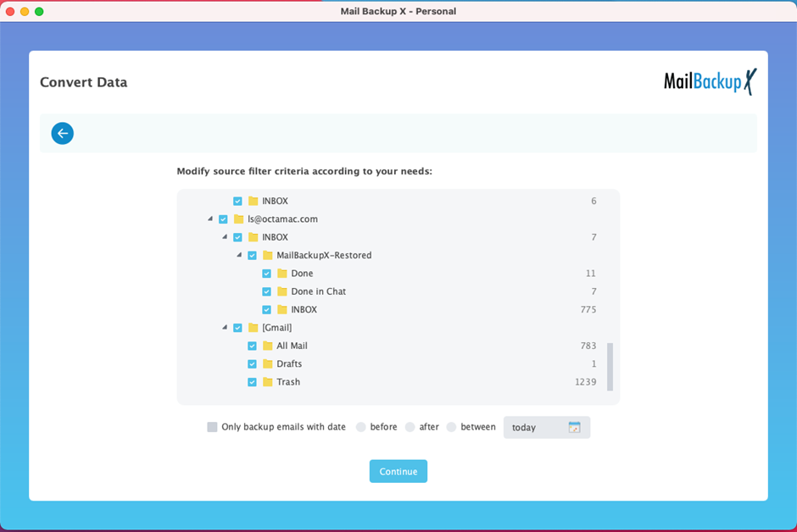Screen dimensions: 797x532
Task: Click the today date input field
Action: pyautogui.click(x=546, y=428)
